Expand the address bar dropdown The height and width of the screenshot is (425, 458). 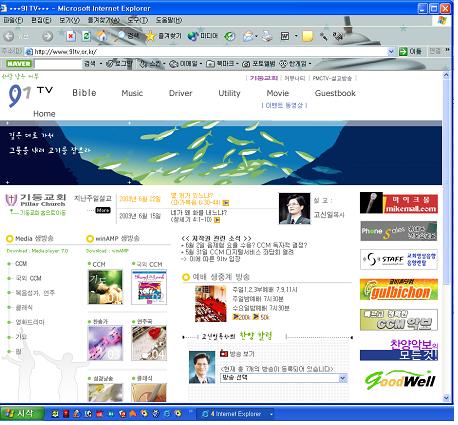click(x=391, y=52)
